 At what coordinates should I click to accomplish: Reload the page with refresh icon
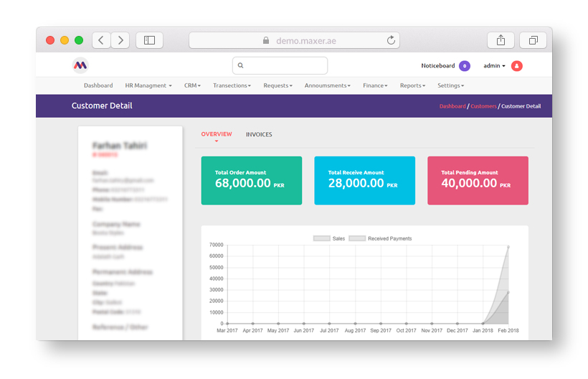click(x=391, y=40)
